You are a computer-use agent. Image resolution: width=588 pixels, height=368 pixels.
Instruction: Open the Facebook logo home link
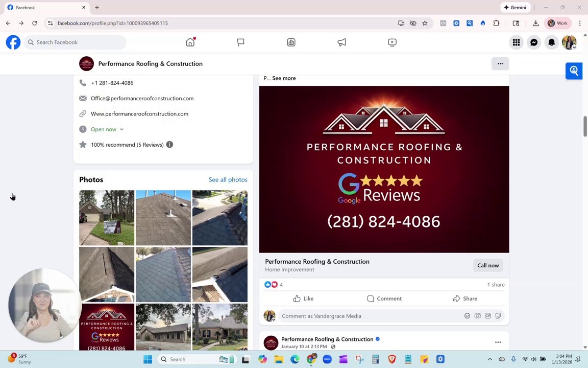pyautogui.click(x=13, y=42)
